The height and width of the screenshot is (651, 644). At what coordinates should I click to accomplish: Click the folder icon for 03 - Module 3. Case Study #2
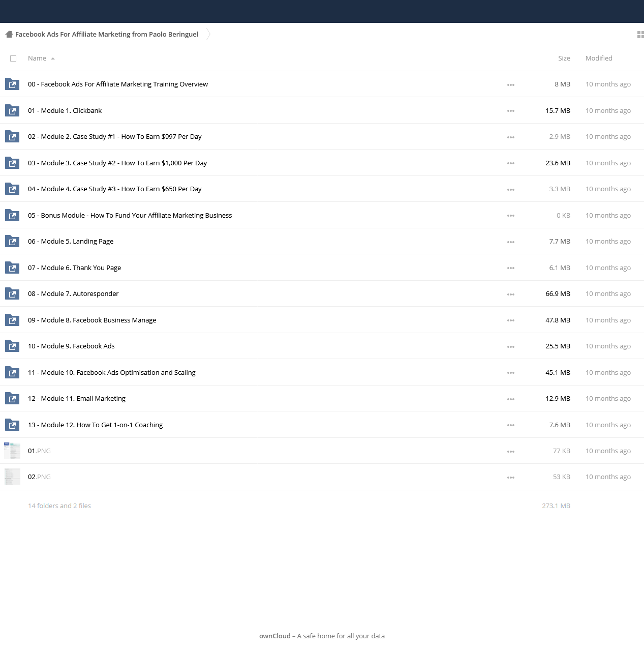point(12,163)
